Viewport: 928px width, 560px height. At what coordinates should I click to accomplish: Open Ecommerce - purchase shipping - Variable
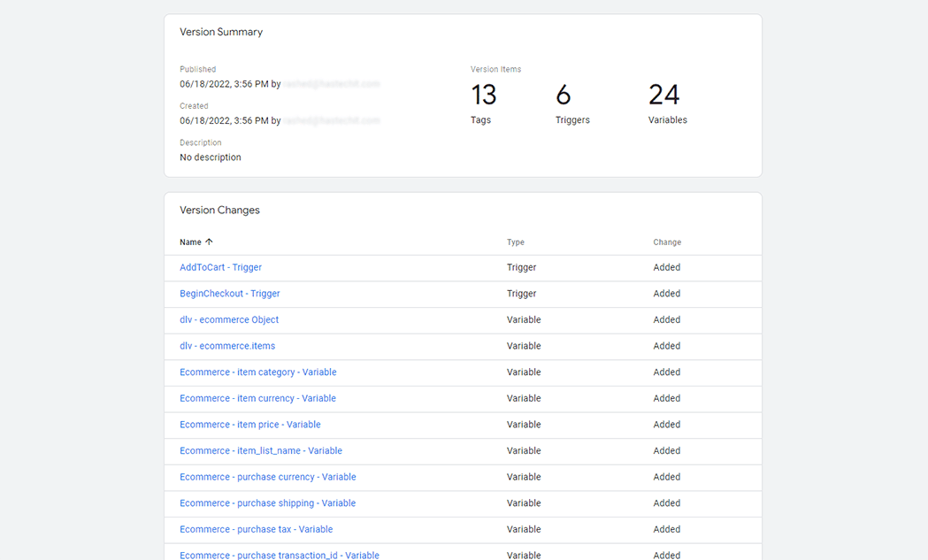click(x=267, y=502)
